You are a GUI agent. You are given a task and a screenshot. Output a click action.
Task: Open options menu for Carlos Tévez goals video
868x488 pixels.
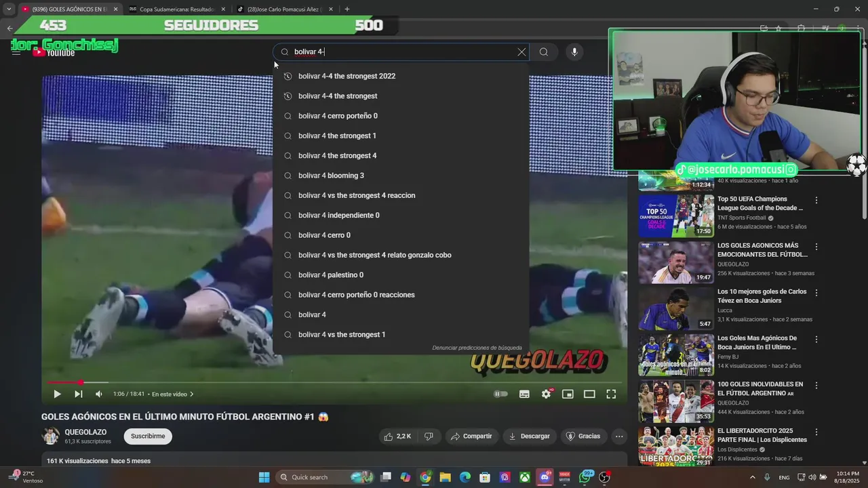point(816,293)
